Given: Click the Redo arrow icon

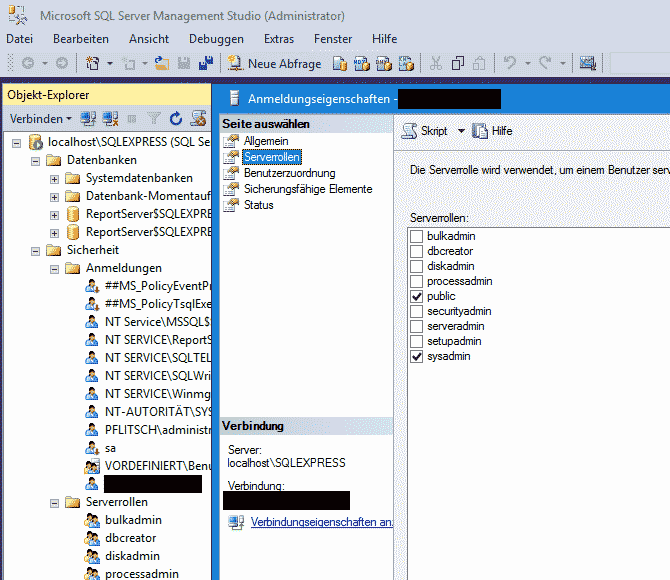Looking at the screenshot, I should point(545,63).
